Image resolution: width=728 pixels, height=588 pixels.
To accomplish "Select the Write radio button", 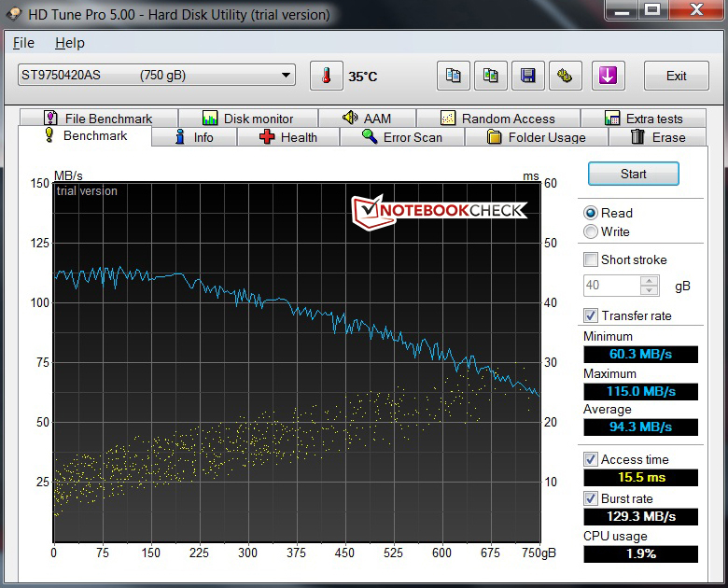I will click(x=591, y=231).
